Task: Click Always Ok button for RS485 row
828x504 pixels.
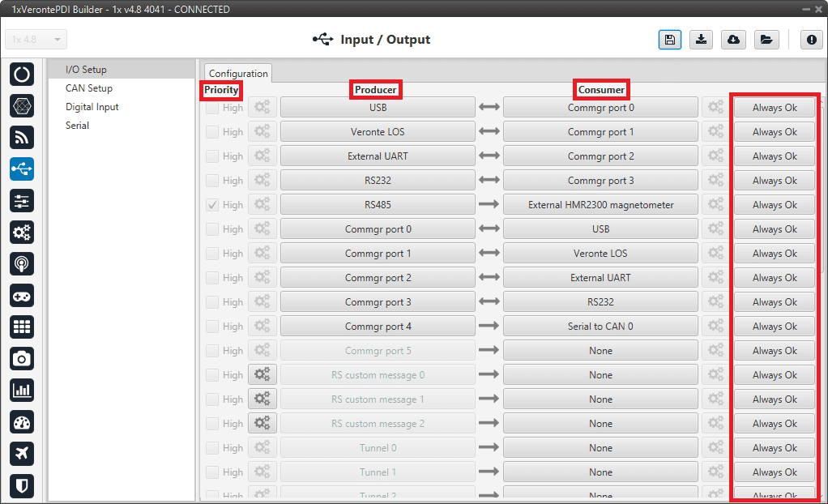Action: tap(775, 205)
